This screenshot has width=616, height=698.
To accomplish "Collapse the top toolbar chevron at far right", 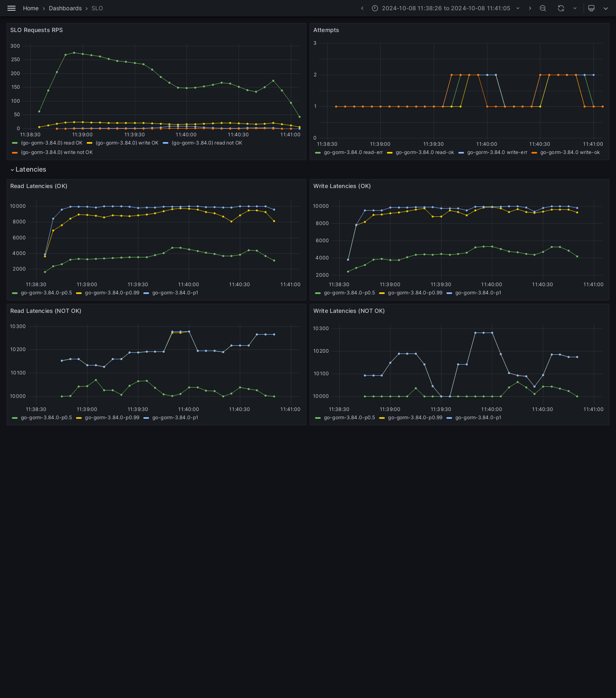I will click(606, 8).
